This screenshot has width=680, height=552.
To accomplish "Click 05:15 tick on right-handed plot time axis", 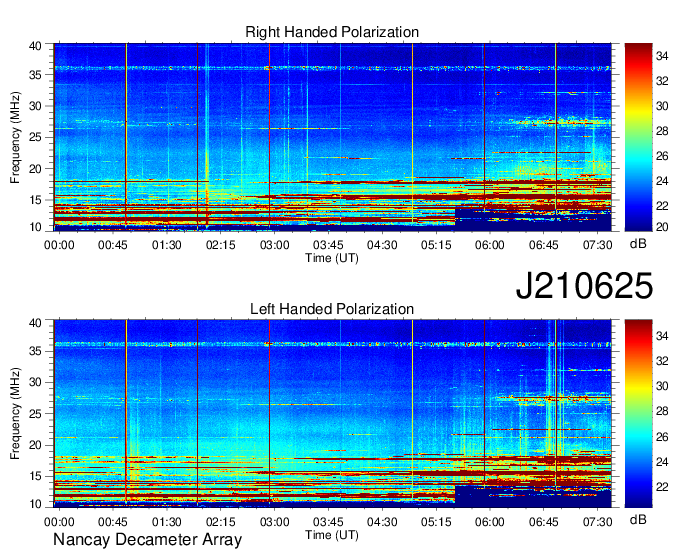I will 436,245.
